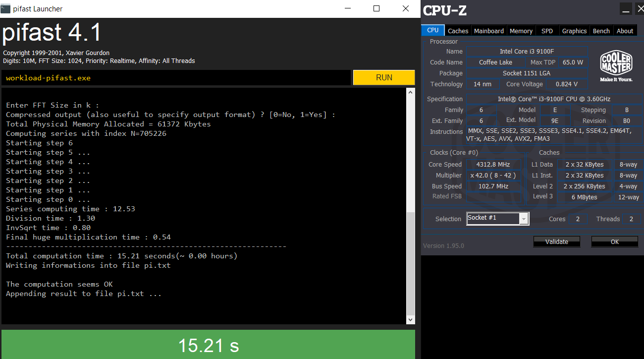Click the x 42.0 ( 8 - 42 ) multiplier value

pyautogui.click(x=493, y=176)
